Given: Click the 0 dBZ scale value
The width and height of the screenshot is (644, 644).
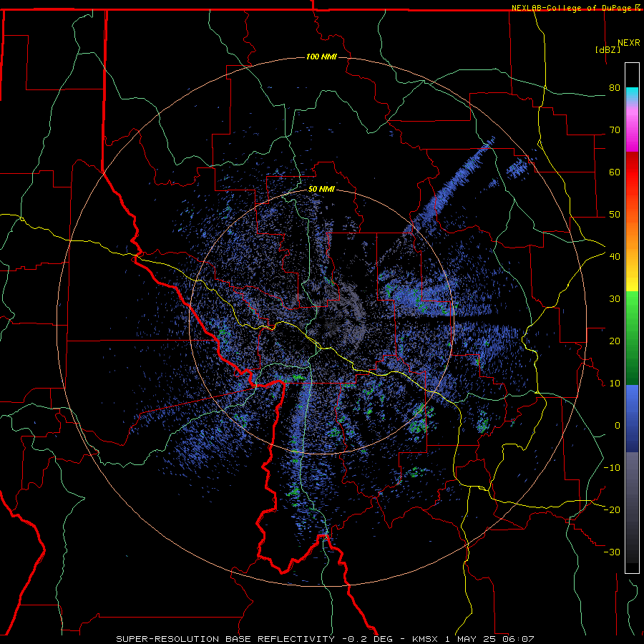Looking at the screenshot, I should [x=618, y=426].
